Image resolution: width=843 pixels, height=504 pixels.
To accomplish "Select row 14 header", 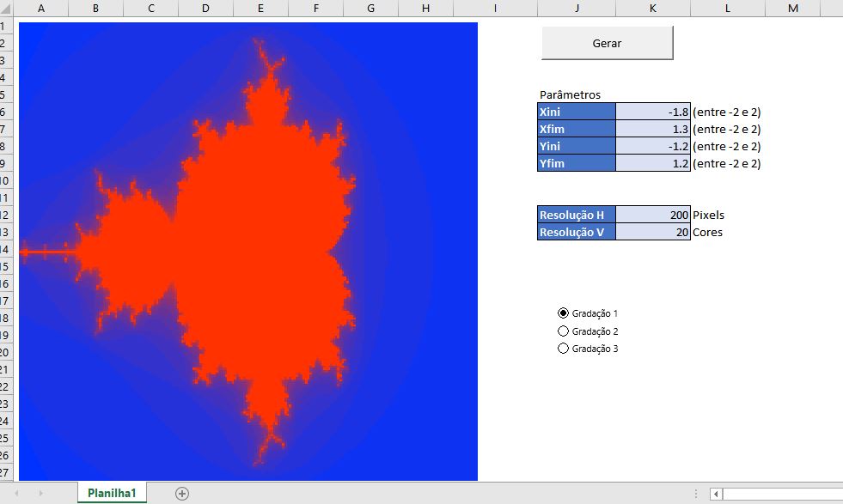I will (x=6, y=249).
